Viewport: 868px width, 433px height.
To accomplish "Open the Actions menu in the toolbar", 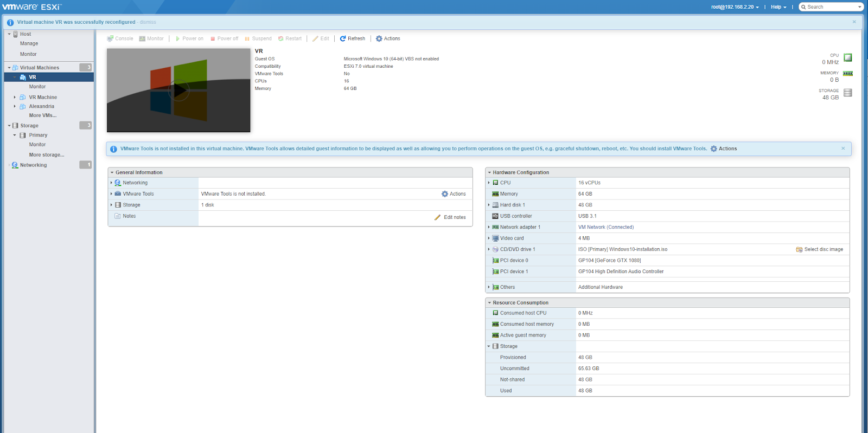I will 388,38.
